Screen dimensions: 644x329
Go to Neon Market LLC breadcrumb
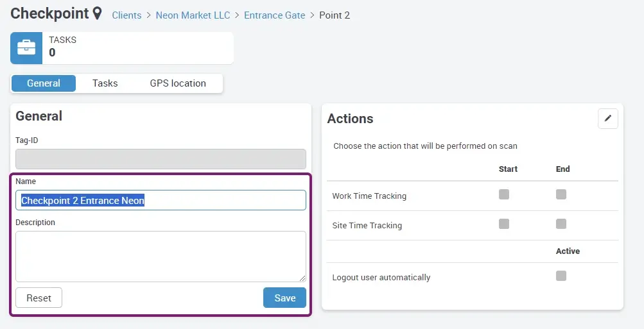pos(193,15)
